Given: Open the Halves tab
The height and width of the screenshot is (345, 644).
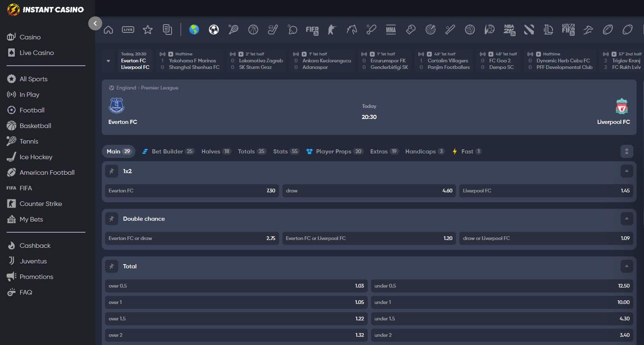Looking at the screenshot, I should click(216, 151).
